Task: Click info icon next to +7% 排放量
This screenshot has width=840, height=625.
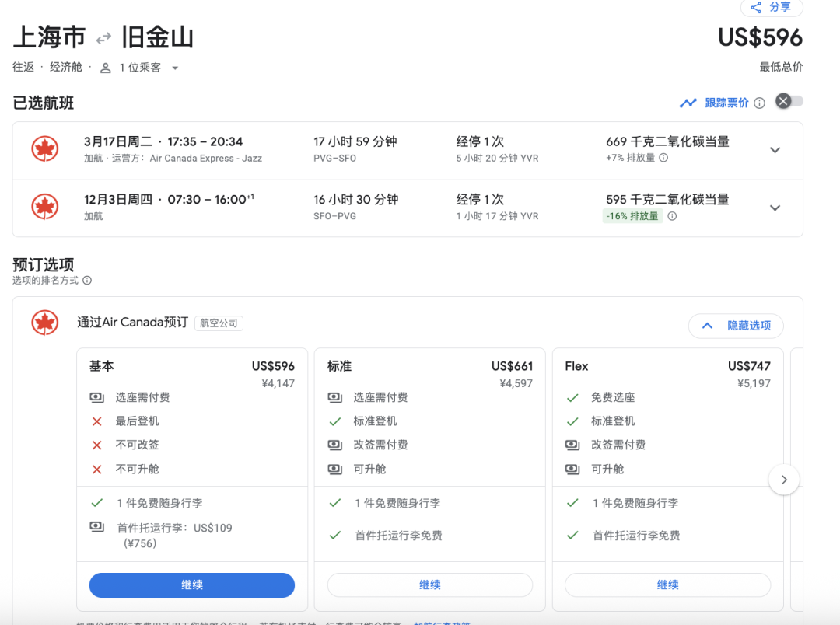Action: tap(663, 158)
